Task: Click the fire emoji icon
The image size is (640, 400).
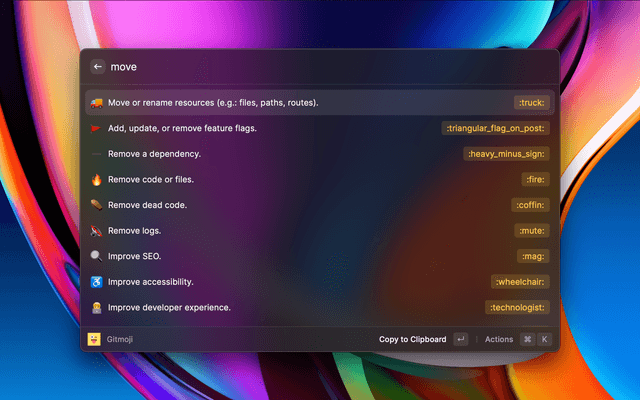Action: 96,179
